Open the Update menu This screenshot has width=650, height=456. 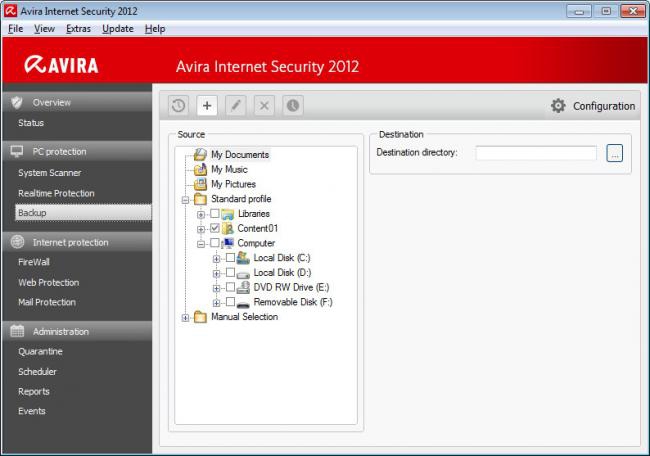point(118,29)
